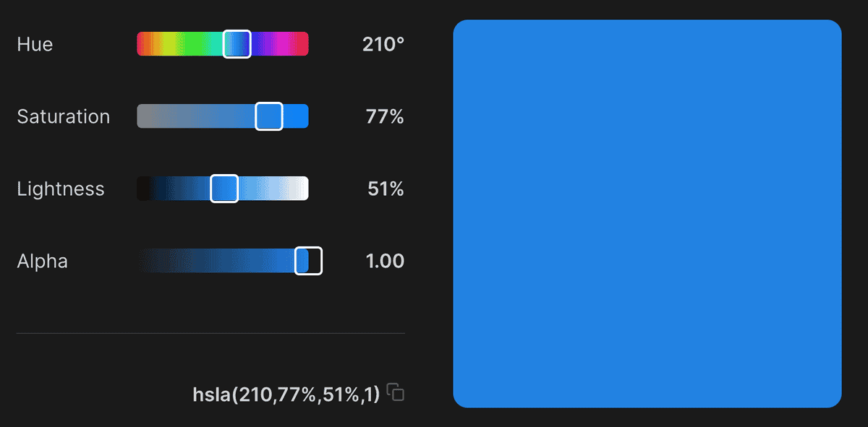Click the Lightness slider handle
This screenshot has height=427, width=868.
coord(224,189)
